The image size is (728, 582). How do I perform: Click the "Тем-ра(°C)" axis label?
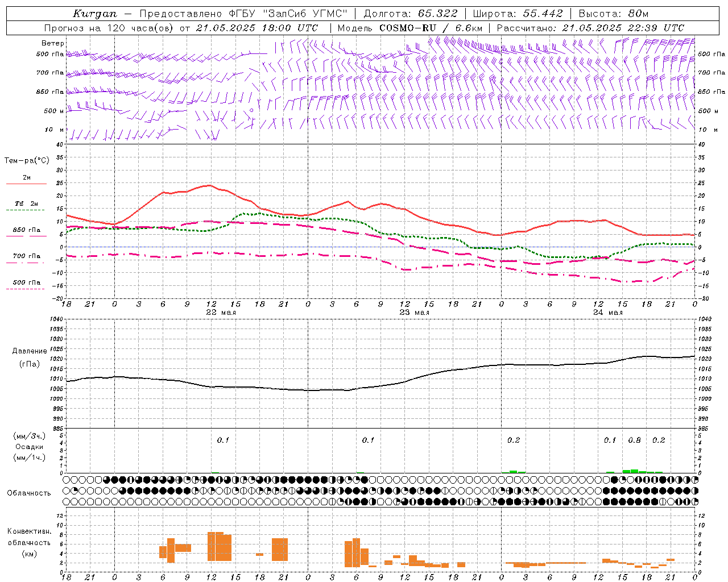27,161
